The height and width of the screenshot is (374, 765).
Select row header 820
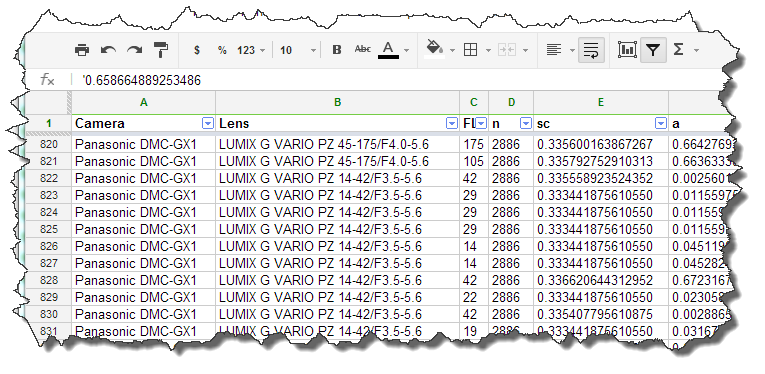(x=48, y=144)
